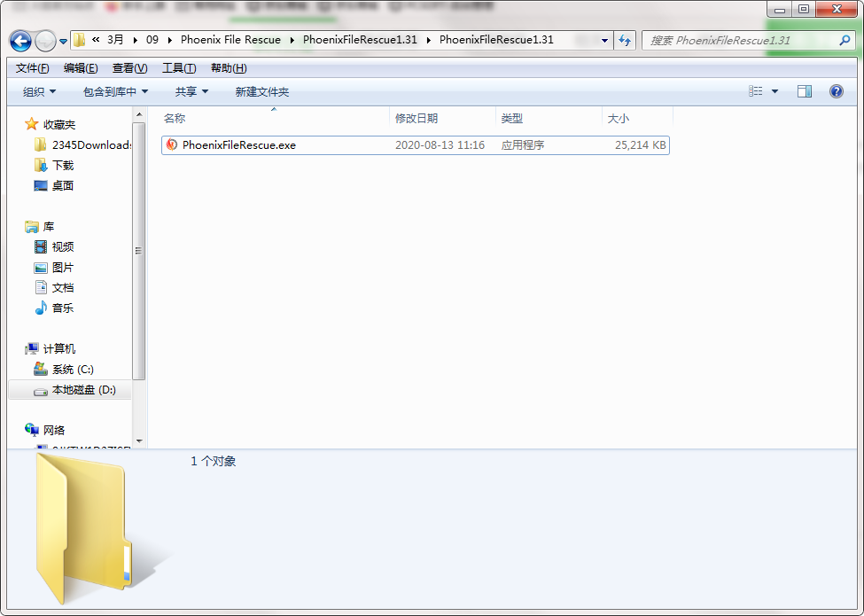This screenshot has width=864, height=616.
Task: Click the navigation pane scroll down arrow
Action: (139, 441)
